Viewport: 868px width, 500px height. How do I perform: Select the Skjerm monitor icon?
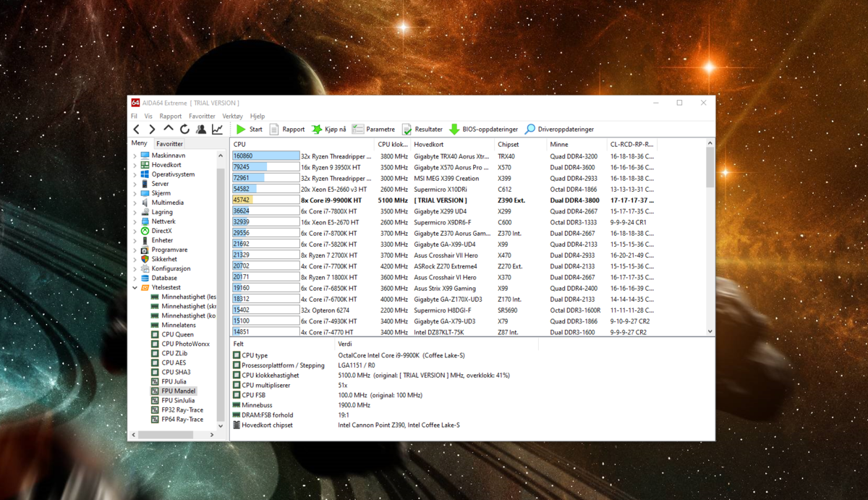pos(145,193)
